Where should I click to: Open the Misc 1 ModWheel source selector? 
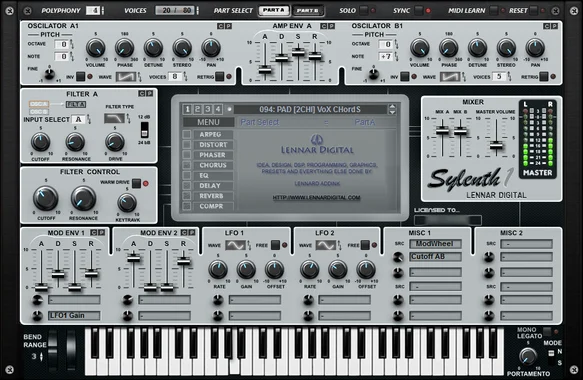(x=435, y=244)
